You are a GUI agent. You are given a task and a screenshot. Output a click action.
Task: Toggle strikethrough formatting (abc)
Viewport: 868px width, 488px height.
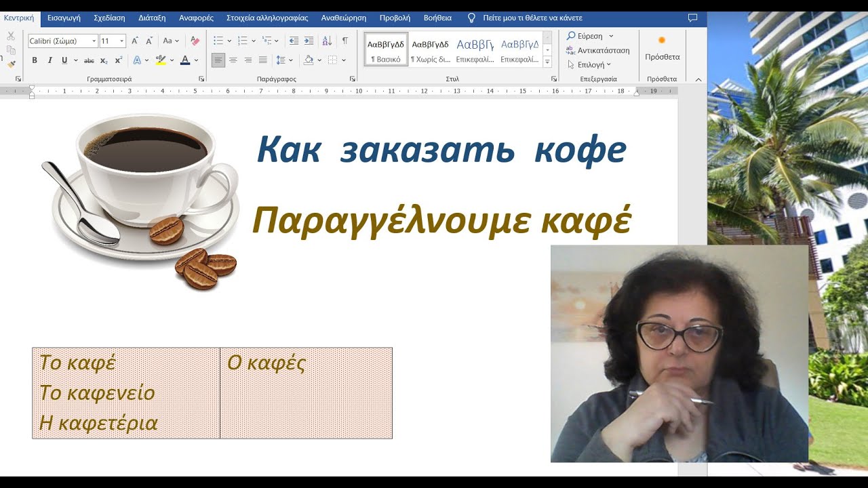pyautogui.click(x=89, y=60)
